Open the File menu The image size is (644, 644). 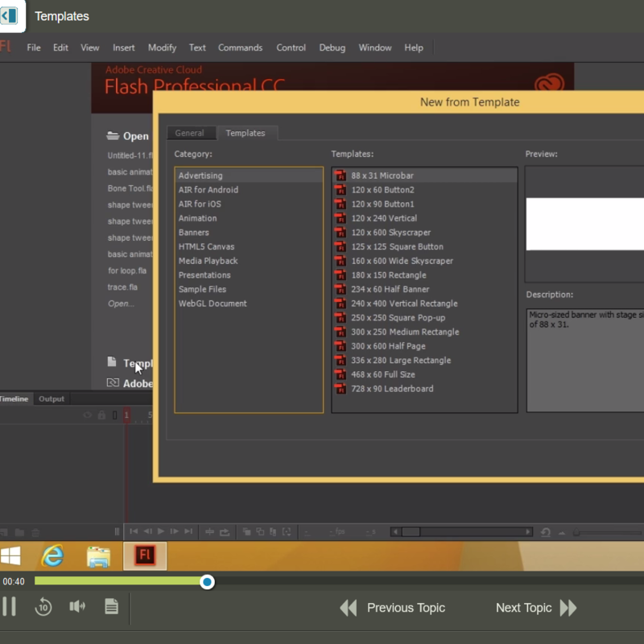(34, 47)
